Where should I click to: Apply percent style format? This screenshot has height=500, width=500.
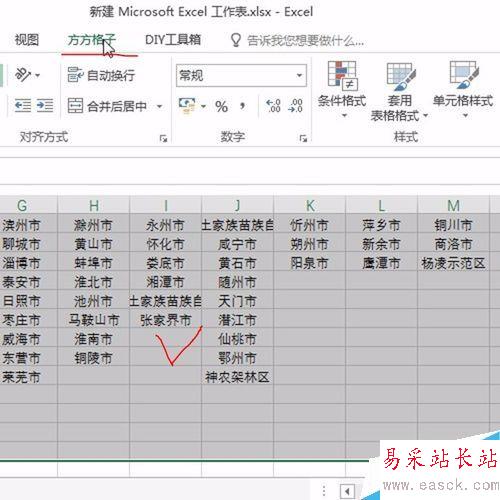point(221,106)
